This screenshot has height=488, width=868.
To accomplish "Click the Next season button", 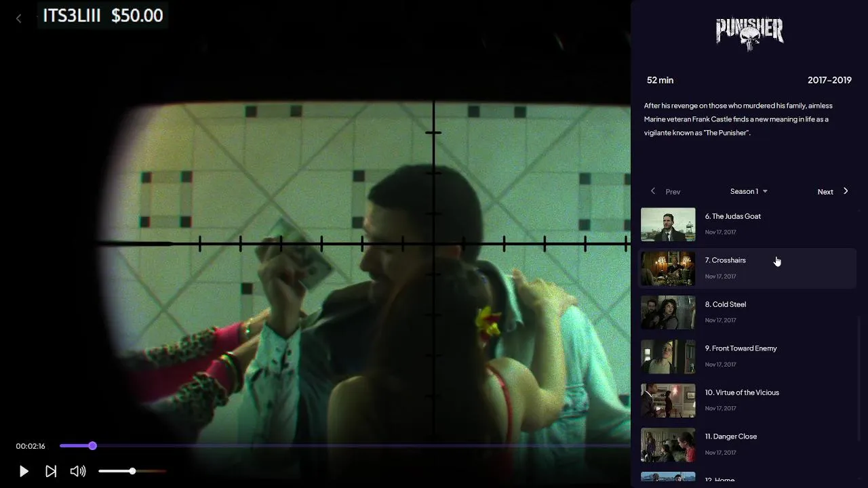I will [825, 192].
